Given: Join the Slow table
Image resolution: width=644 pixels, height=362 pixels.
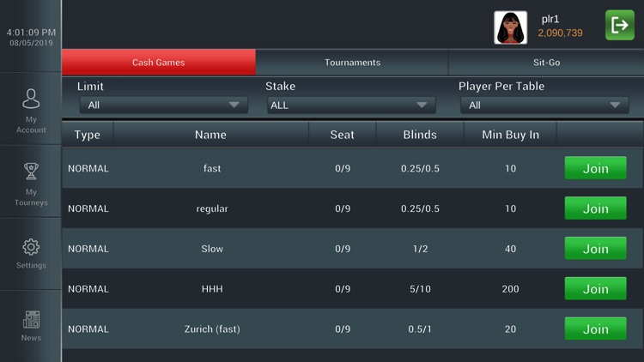Looking at the screenshot, I should point(596,248).
